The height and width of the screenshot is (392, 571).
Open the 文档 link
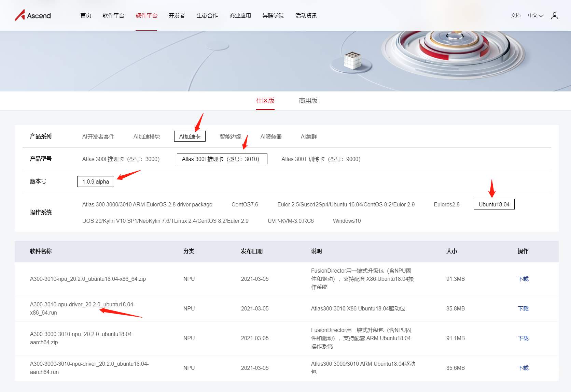516,16
